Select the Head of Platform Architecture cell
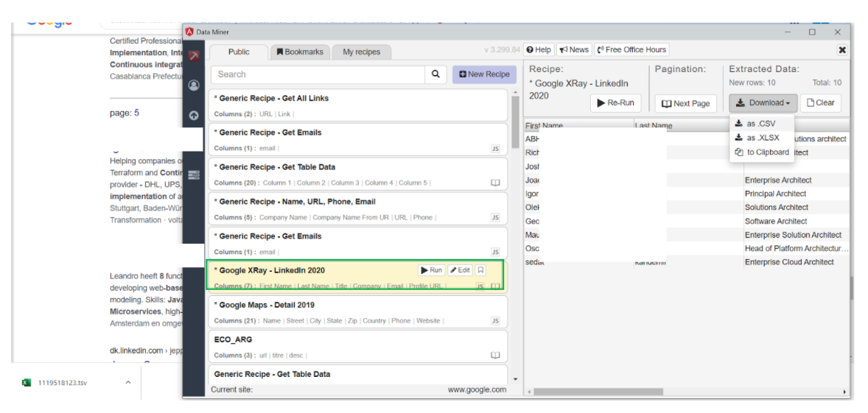The height and width of the screenshot is (413, 868). pyautogui.click(x=796, y=249)
